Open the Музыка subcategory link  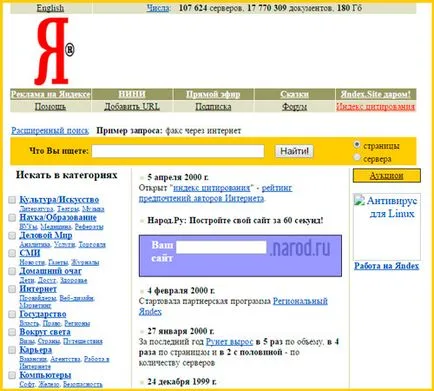93,209
